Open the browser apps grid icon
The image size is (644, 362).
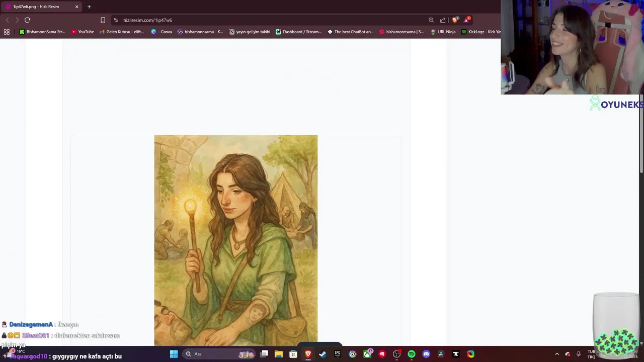coord(7,32)
